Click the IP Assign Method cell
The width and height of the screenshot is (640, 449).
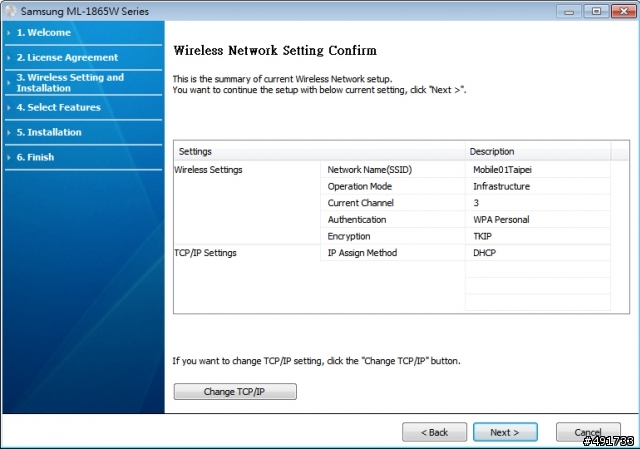(x=392, y=253)
